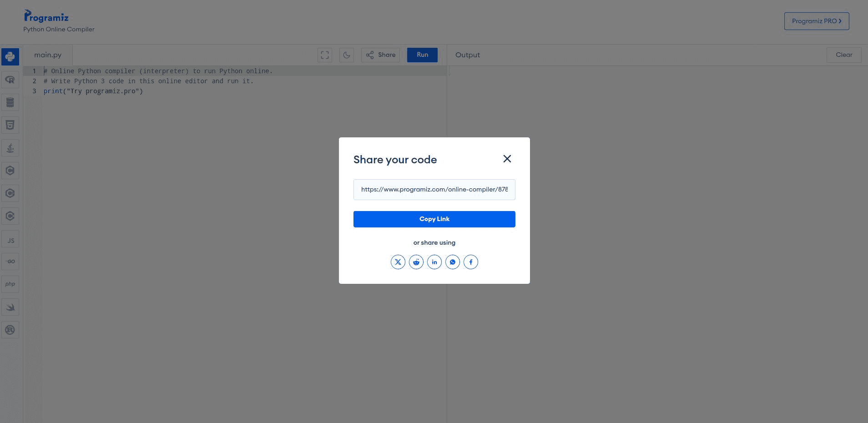Click the Output panel heading
Image resolution: width=868 pixels, height=423 pixels.
[x=468, y=55]
